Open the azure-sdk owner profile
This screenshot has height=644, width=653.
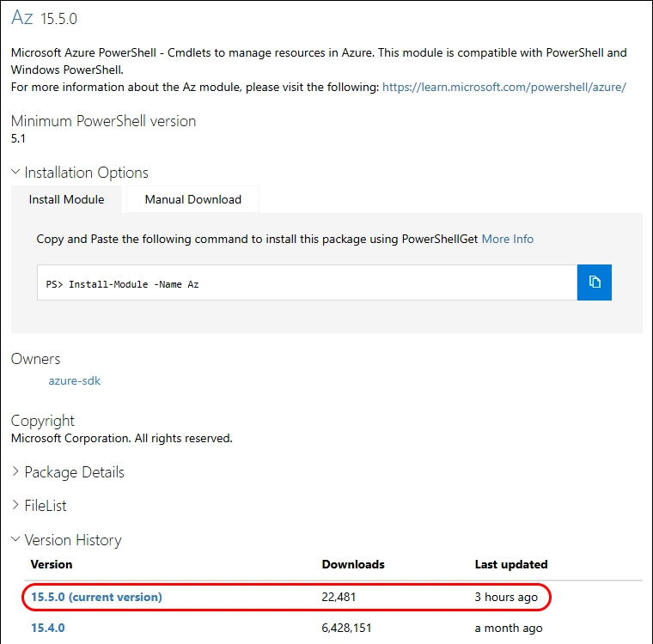pyautogui.click(x=75, y=380)
